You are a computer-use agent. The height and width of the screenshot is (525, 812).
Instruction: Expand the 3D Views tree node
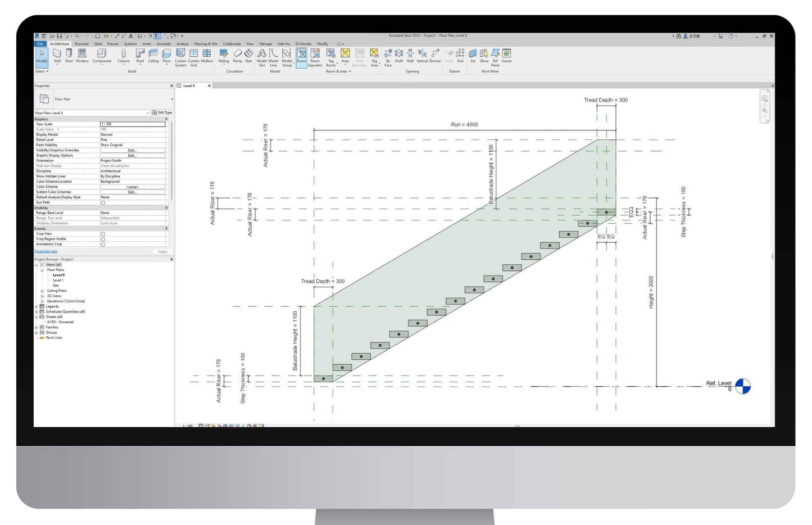42,296
